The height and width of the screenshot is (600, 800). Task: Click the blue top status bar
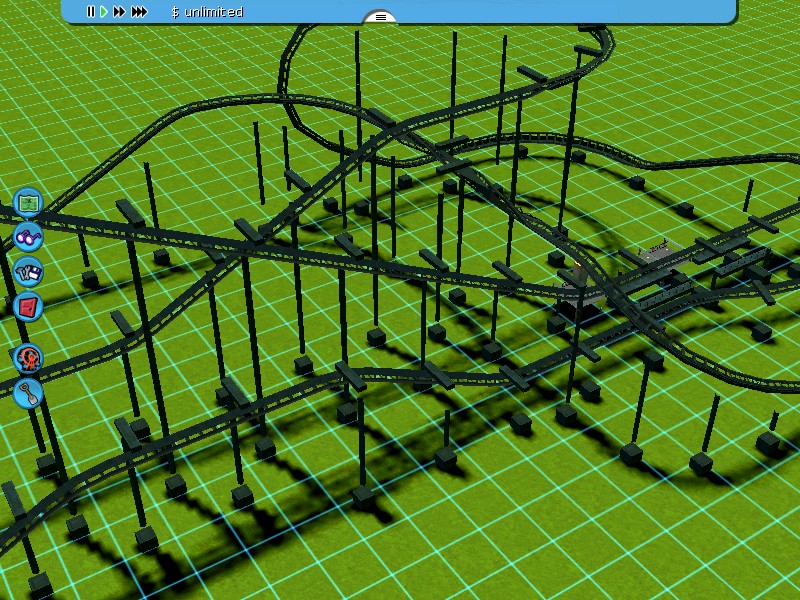tap(550, 11)
